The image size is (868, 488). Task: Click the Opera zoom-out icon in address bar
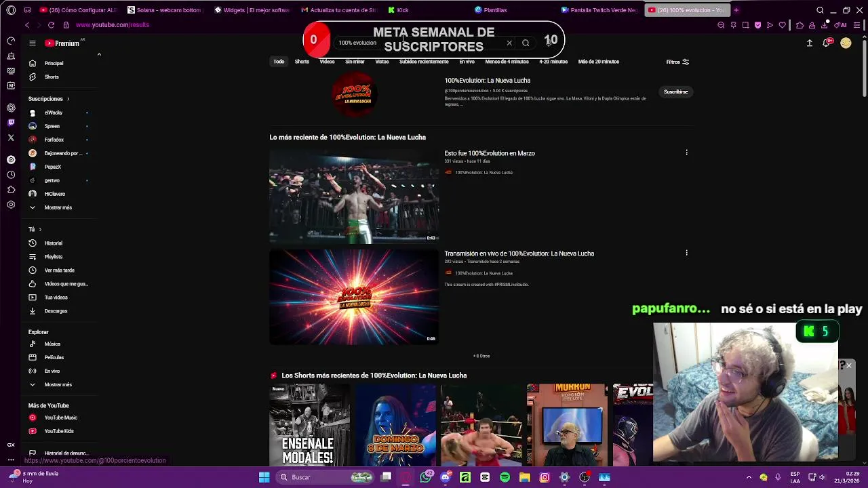pos(721,25)
